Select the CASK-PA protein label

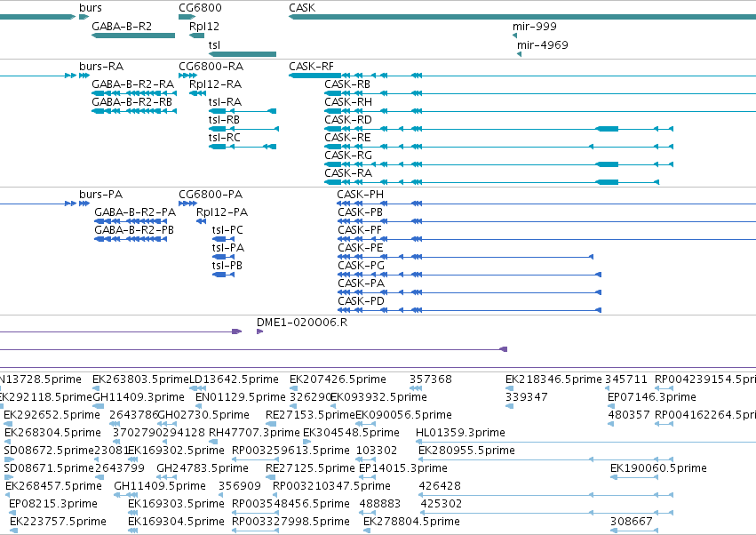click(362, 283)
